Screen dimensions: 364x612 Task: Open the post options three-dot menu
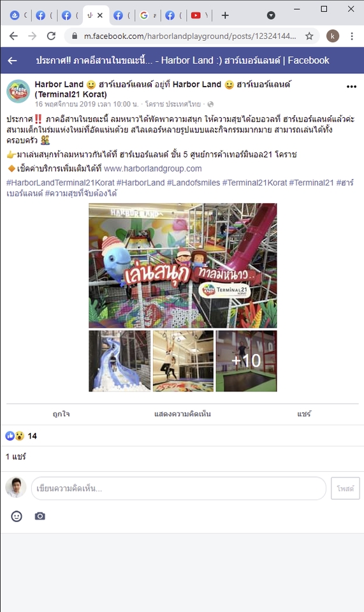pos(351,87)
